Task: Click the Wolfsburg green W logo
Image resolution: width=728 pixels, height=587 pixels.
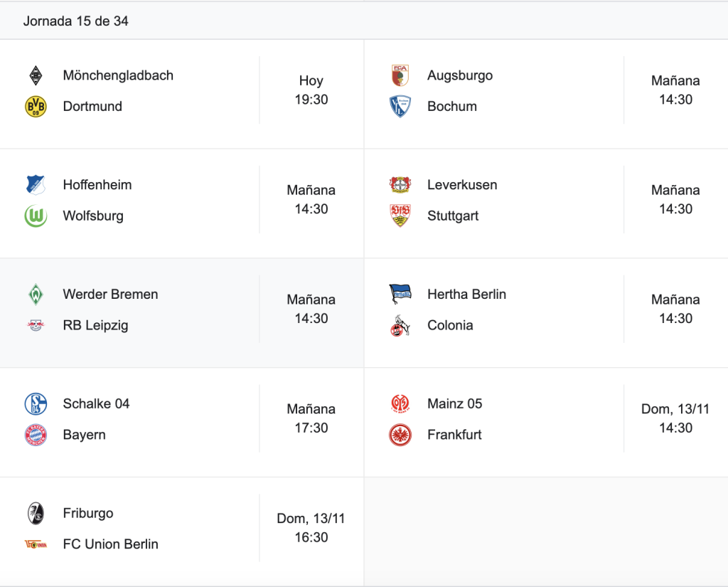Action: [36, 216]
